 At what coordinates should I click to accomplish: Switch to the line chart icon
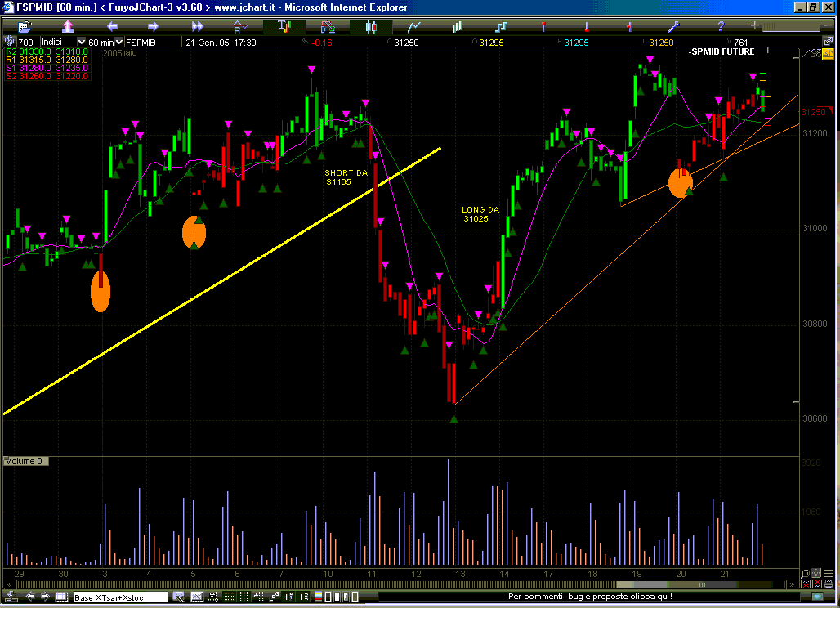[x=414, y=26]
